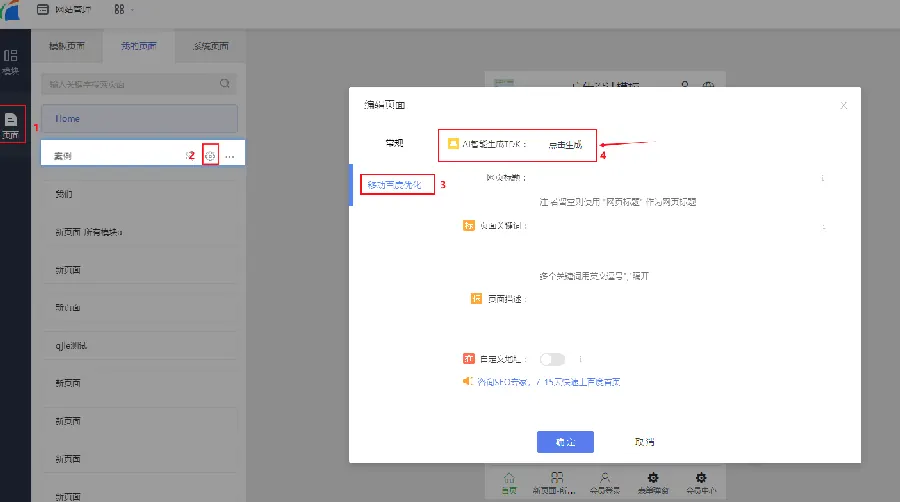The height and width of the screenshot is (502, 900).
Task: Click the page title input field in dialog
Action: click(x=674, y=178)
